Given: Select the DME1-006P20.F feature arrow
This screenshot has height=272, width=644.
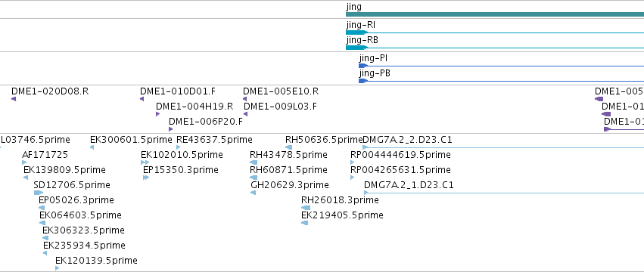Looking at the screenshot, I should click(x=170, y=129).
